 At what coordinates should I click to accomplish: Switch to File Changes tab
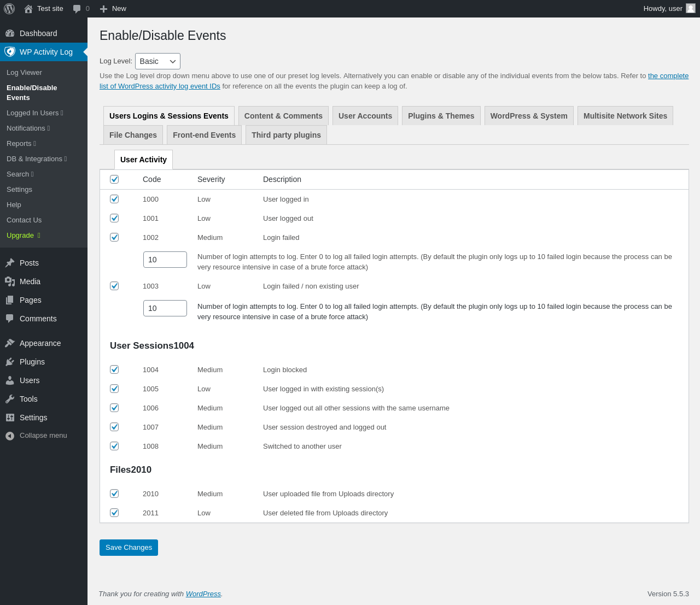pos(133,135)
